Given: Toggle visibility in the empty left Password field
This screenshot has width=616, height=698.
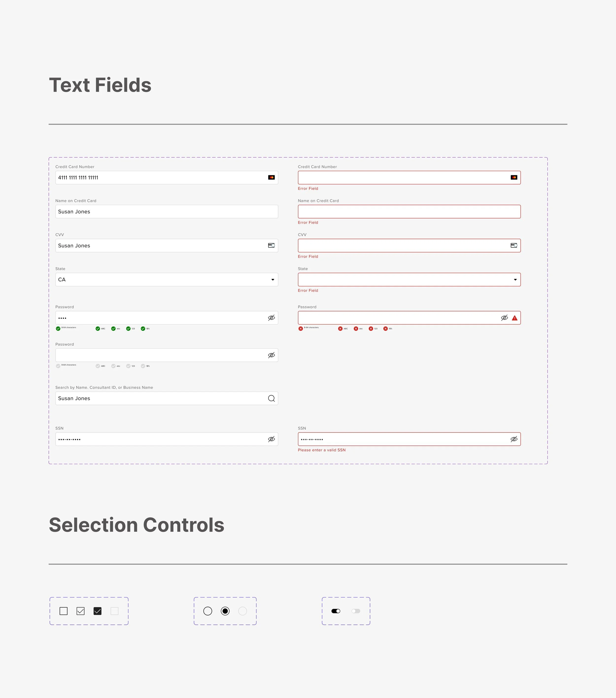Looking at the screenshot, I should 271,355.
